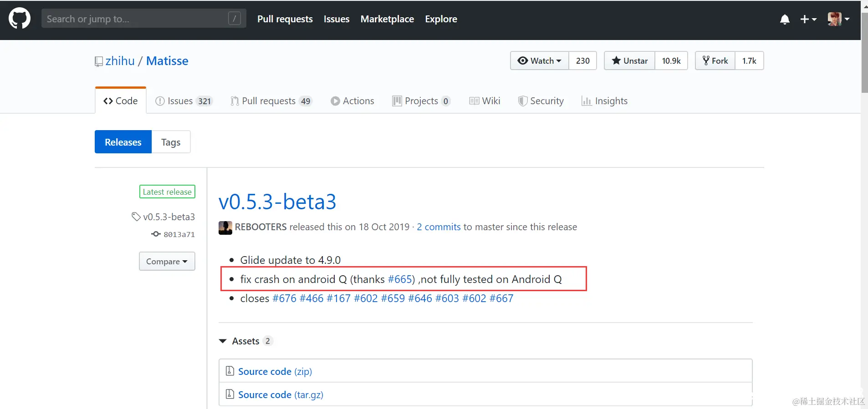Image resolution: width=868 pixels, height=409 pixels.
Task: Open Pull requests in top navigation
Action: tap(285, 19)
